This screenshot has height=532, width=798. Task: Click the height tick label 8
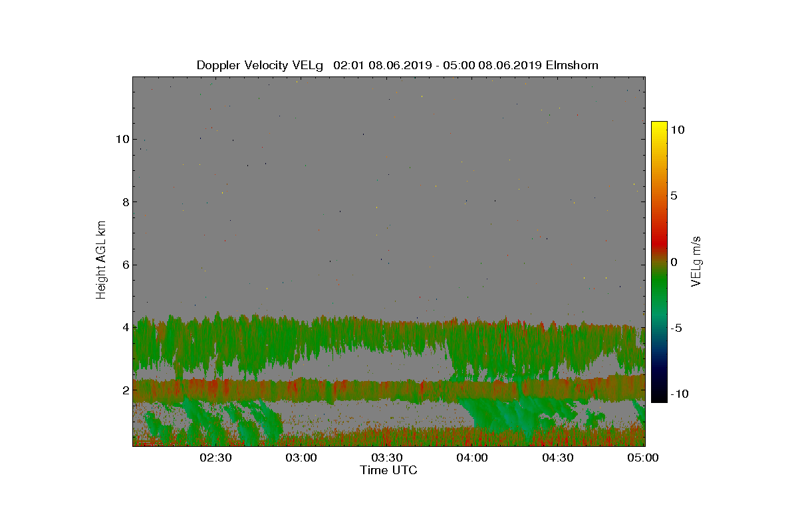point(124,202)
